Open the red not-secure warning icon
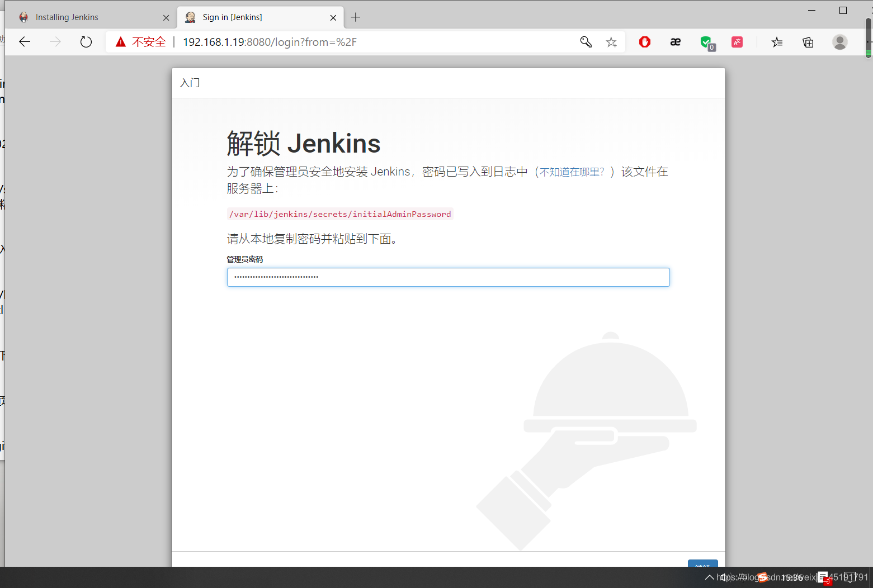Image resolution: width=873 pixels, height=588 pixels. click(120, 42)
